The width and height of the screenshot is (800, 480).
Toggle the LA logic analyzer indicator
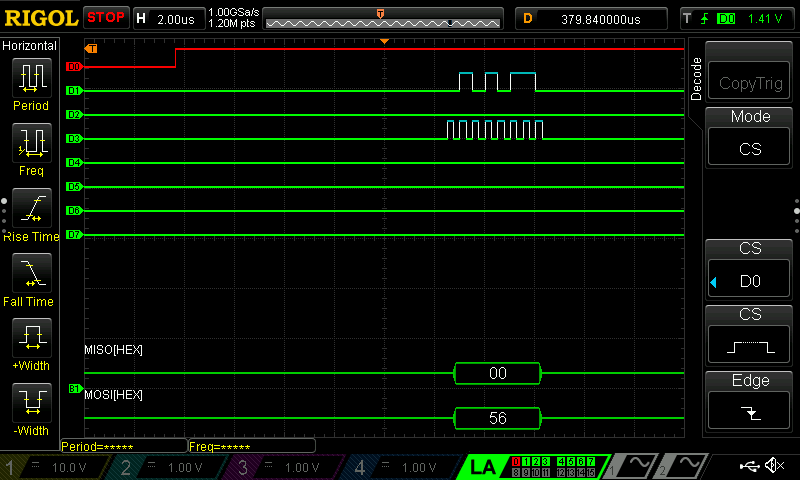point(483,467)
